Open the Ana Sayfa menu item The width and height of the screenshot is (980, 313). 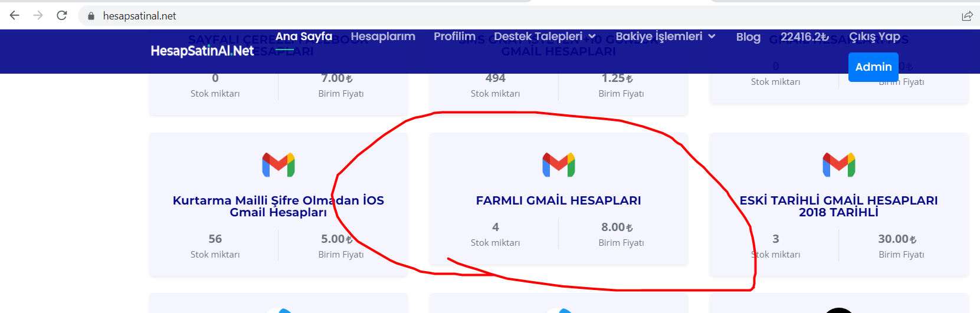[x=304, y=37]
